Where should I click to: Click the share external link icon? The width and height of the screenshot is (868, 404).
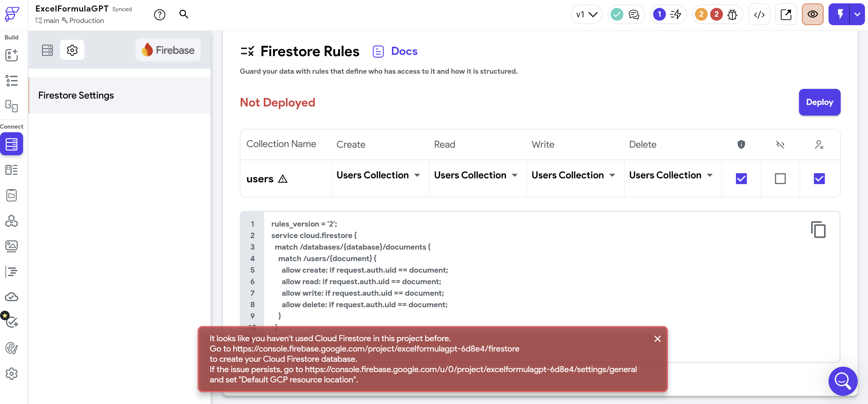(x=786, y=15)
